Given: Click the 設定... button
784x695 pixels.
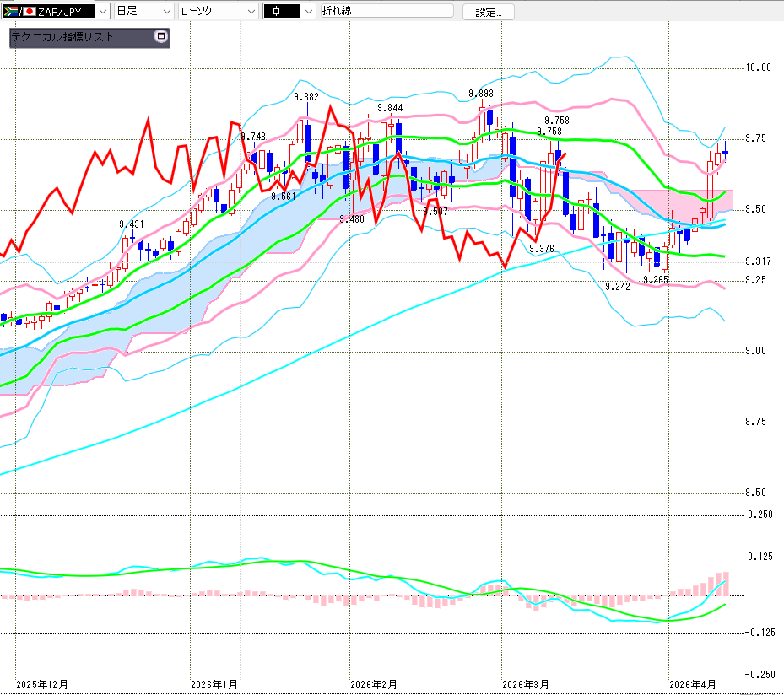Looking at the screenshot, I should coord(488,12).
